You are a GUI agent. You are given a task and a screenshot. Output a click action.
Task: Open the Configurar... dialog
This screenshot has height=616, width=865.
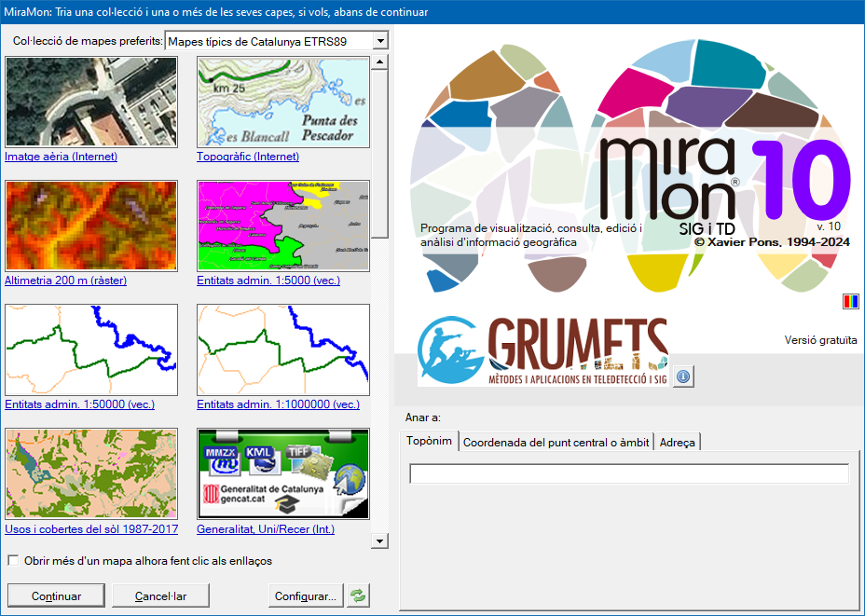coord(306,596)
